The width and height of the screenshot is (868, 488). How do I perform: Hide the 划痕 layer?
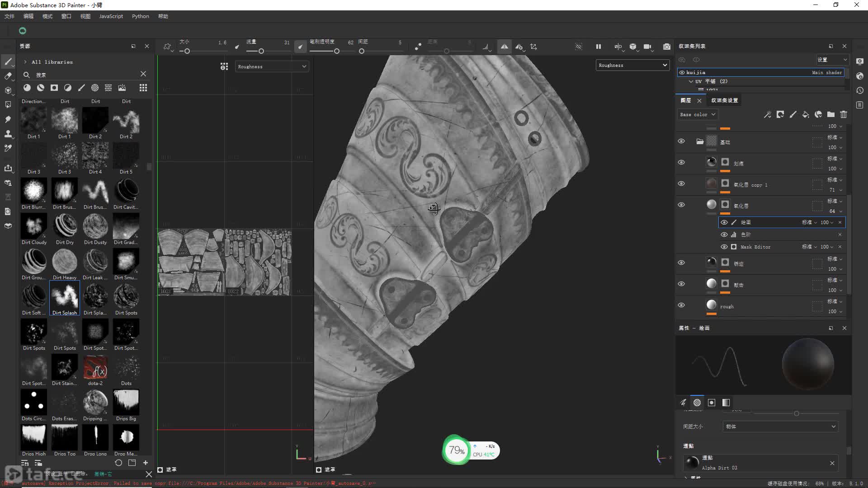coord(681,162)
